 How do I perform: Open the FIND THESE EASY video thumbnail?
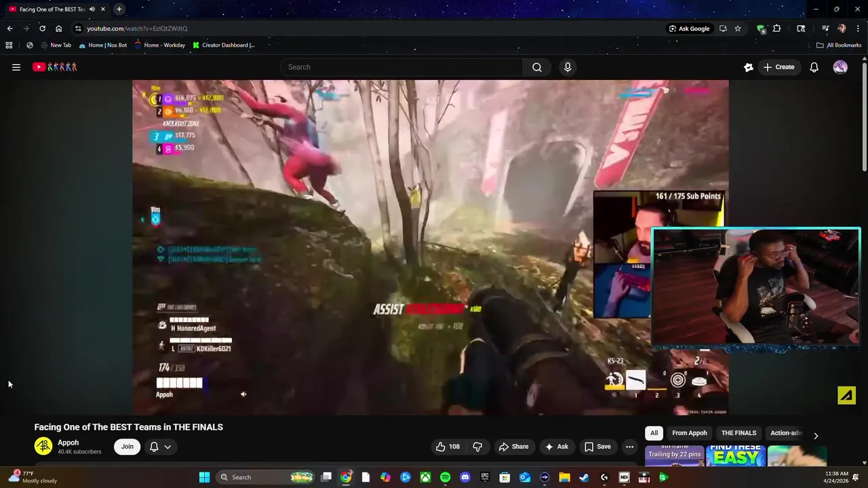tap(736, 456)
